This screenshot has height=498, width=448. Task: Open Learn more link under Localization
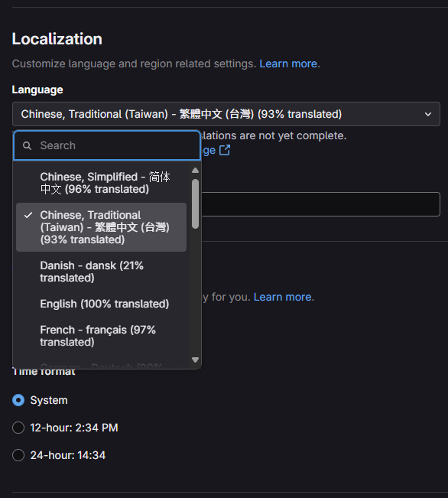coord(288,63)
